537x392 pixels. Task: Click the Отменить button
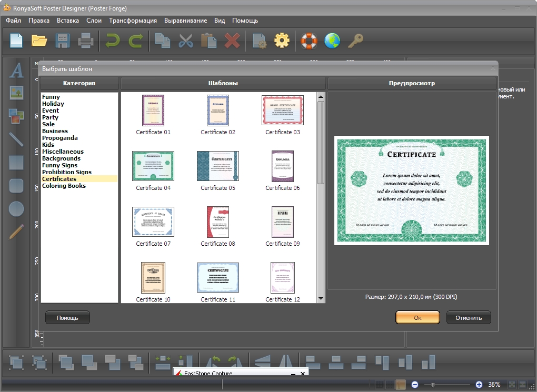[469, 317]
